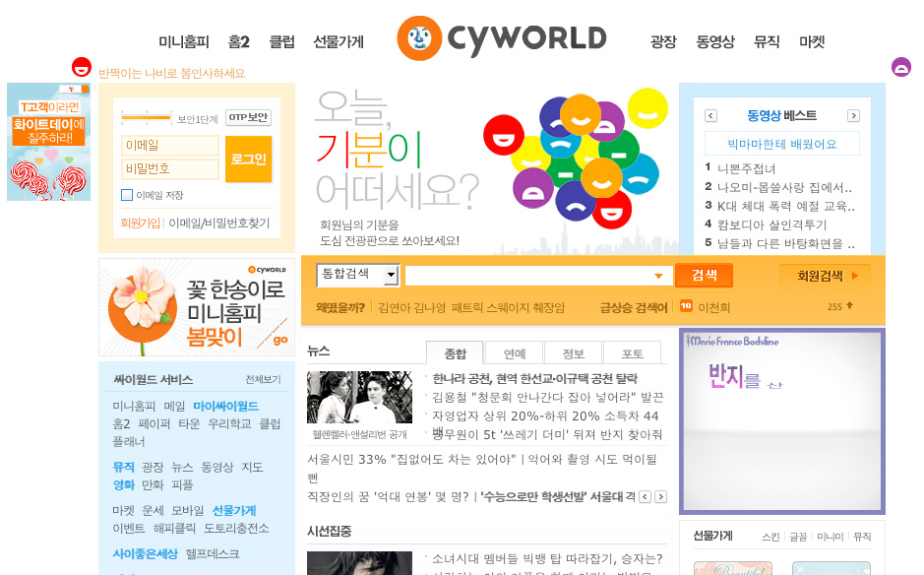Toggle 이메일 저장 checkbox
This screenshot has height=575, width=924.
tap(127, 195)
